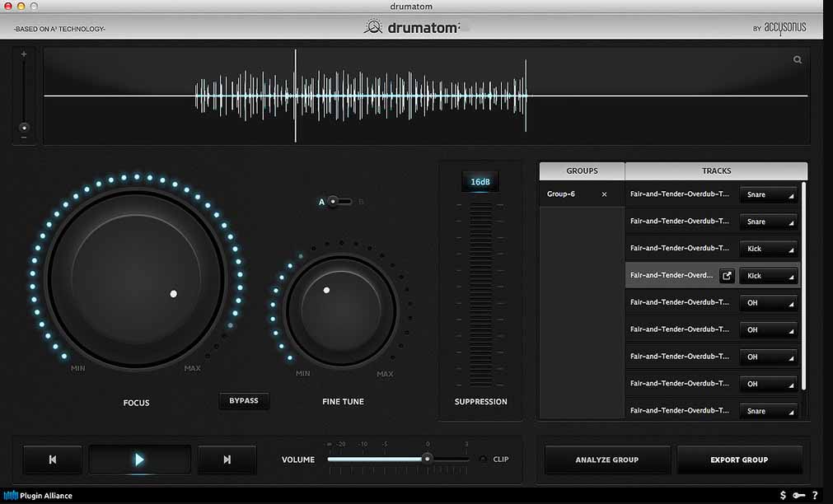Click the SUPPRESSION vertical meter slider
The height and width of the screenshot is (504, 833).
point(481,295)
